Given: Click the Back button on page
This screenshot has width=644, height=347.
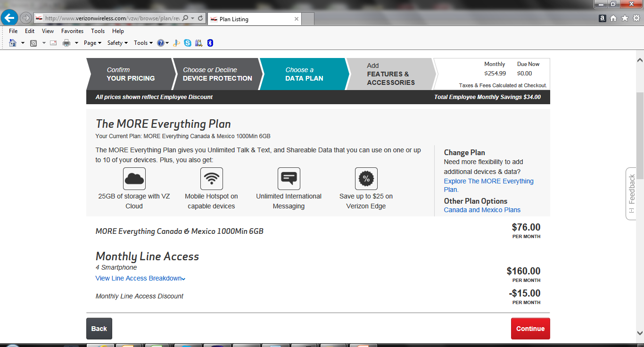Looking at the screenshot, I should click(99, 329).
